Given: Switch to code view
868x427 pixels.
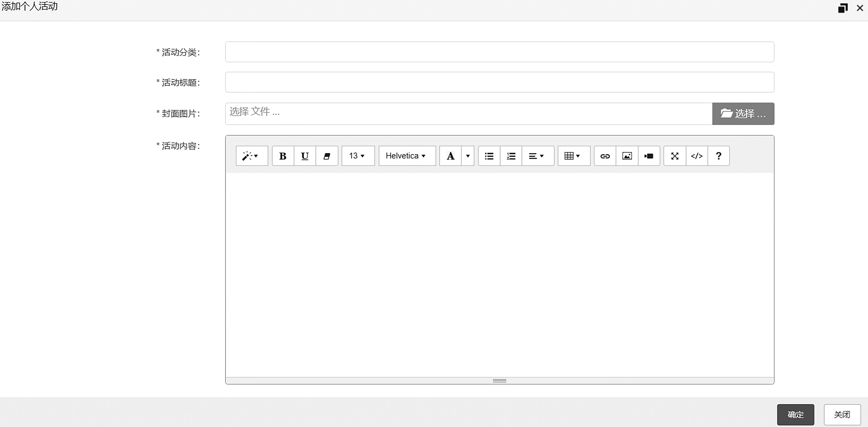Looking at the screenshot, I should tap(697, 156).
